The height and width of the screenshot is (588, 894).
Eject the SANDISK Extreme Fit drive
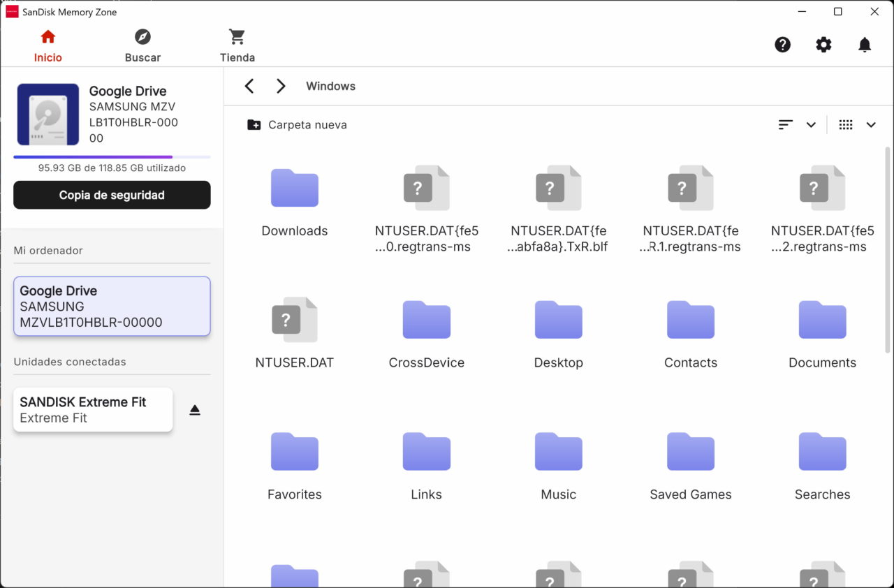[x=195, y=410]
